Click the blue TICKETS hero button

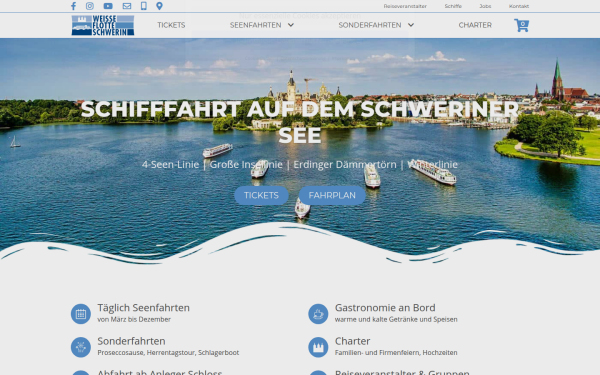pos(261,196)
